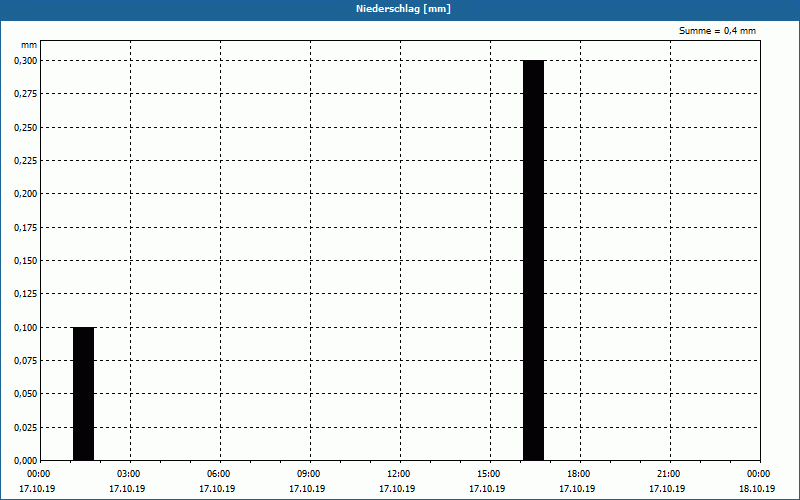Click the 00:00 label above 18.10.19
Viewport: 800px width, 500px height.
(x=759, y=474)
